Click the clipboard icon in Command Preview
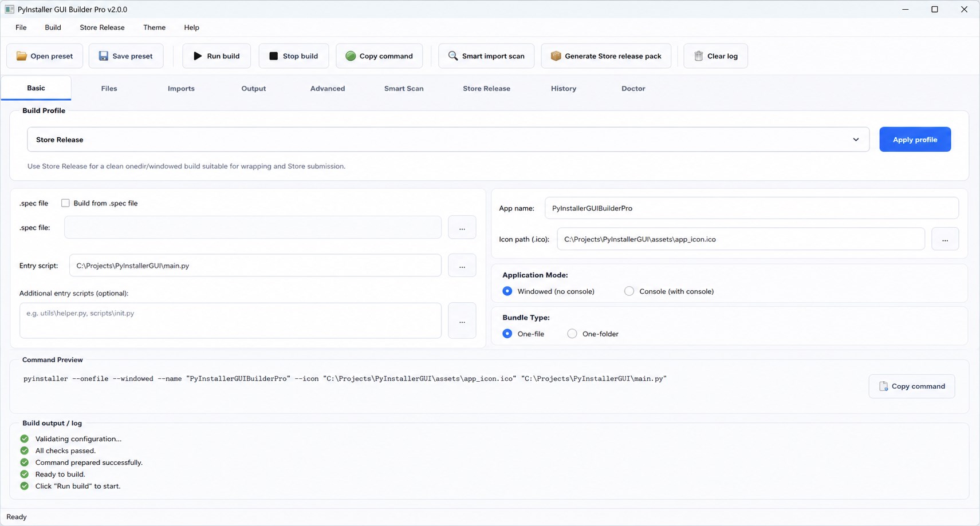 [x=884, y=386]
